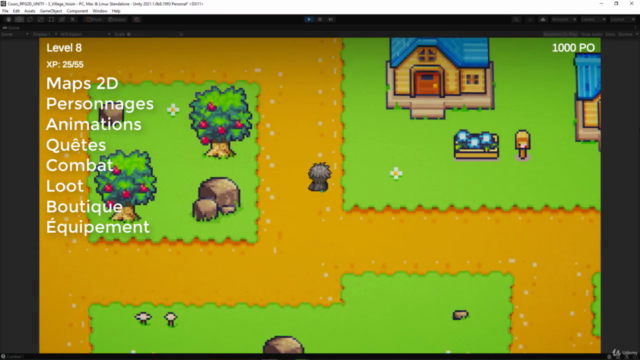
Task: Open the GameObject menu
Action: (51, 11)
